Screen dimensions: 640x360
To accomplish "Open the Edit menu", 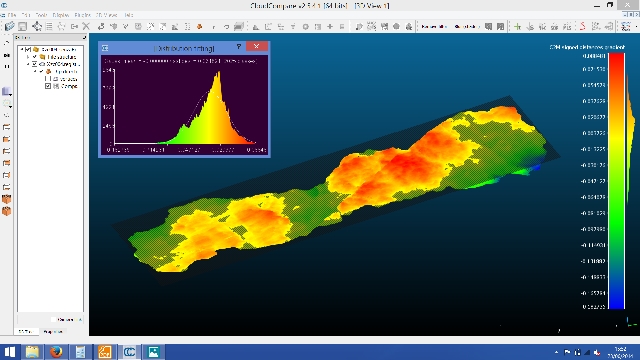I will pyautogui.click(x=25, y=15).
